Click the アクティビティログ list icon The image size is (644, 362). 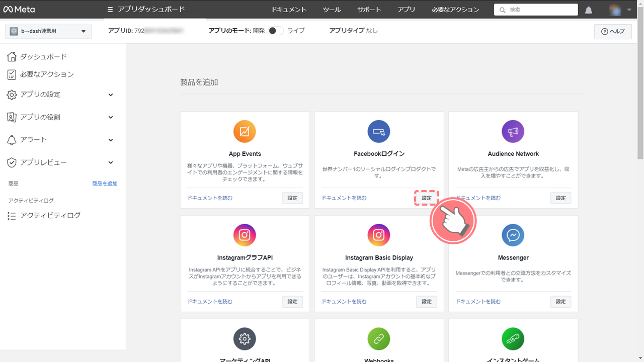point(12,216)
